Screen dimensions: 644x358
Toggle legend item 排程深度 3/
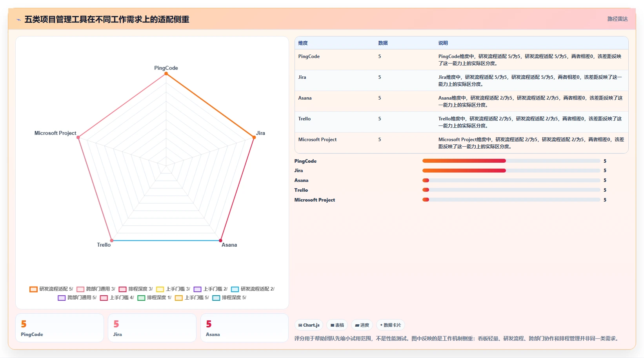[136, 289]
